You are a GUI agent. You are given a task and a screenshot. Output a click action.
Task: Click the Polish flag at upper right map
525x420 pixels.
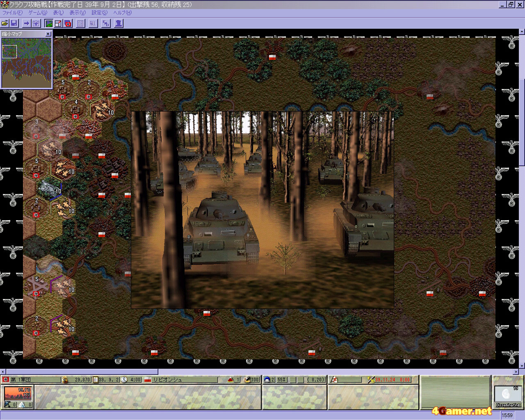(x=429, y=96)
